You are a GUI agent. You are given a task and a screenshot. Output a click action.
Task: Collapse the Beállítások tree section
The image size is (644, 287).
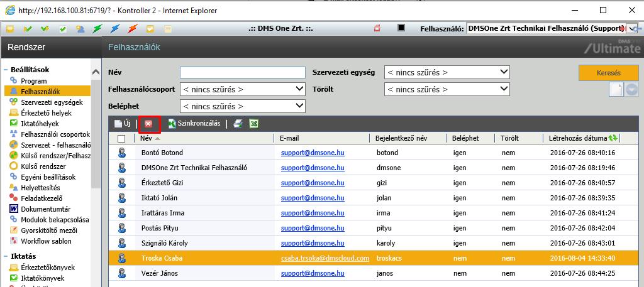6,70
